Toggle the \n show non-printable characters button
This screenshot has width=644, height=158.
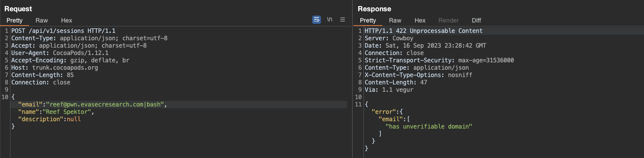[330, 20]
